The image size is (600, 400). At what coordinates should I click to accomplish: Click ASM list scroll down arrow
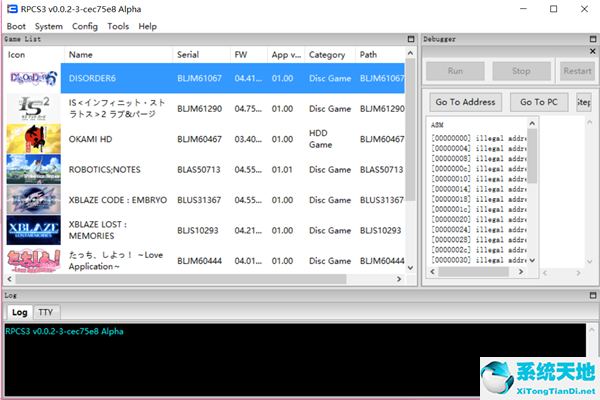pos(532,260)
